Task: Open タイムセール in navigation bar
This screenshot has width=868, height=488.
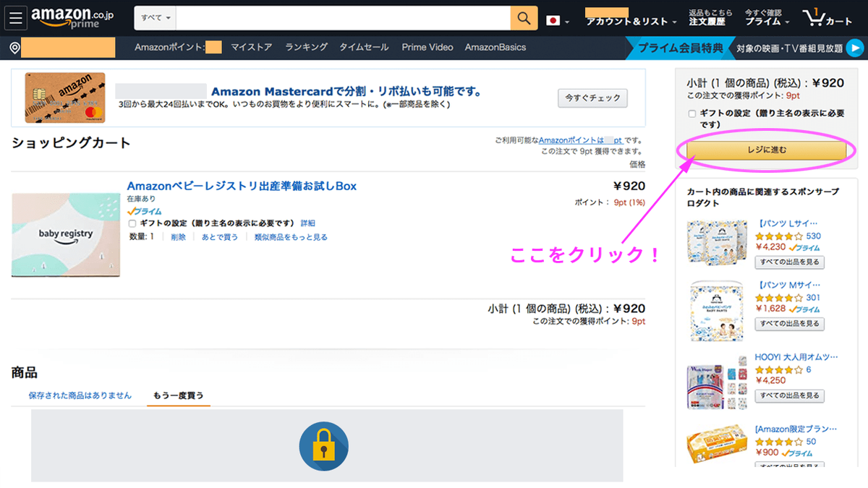Action: point(364,48)
